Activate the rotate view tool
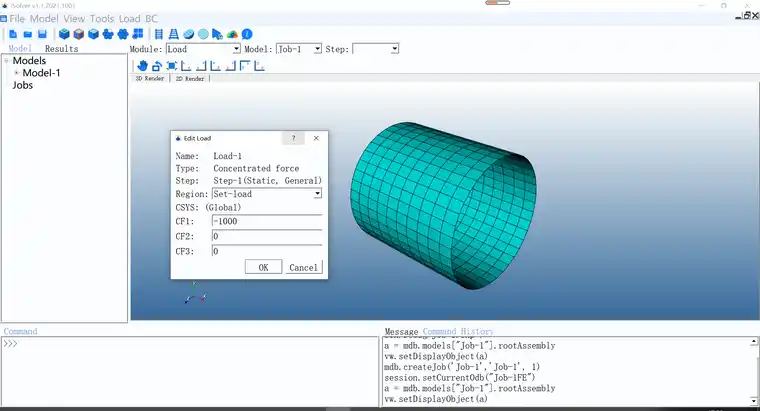The width and height of the screenshot is (760, 411). (157, 66)
